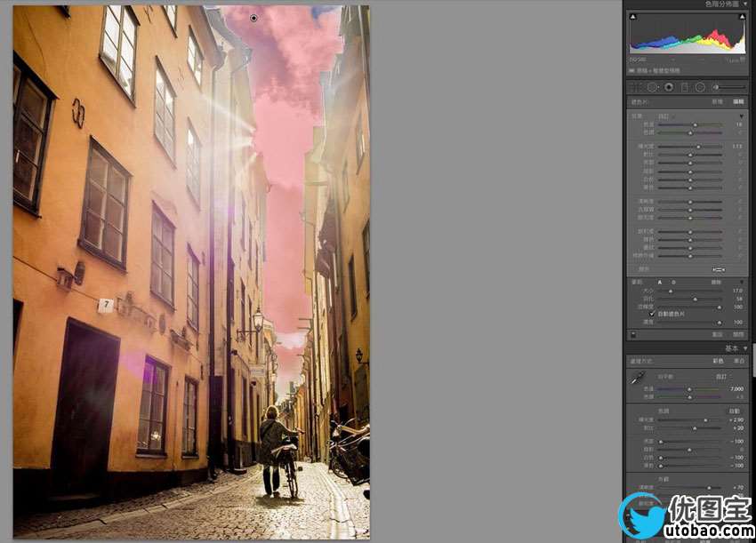Adjust brush panel Tint slider handle
The height and width of the screenshot is (543, 756).
(x=690, y=133)
